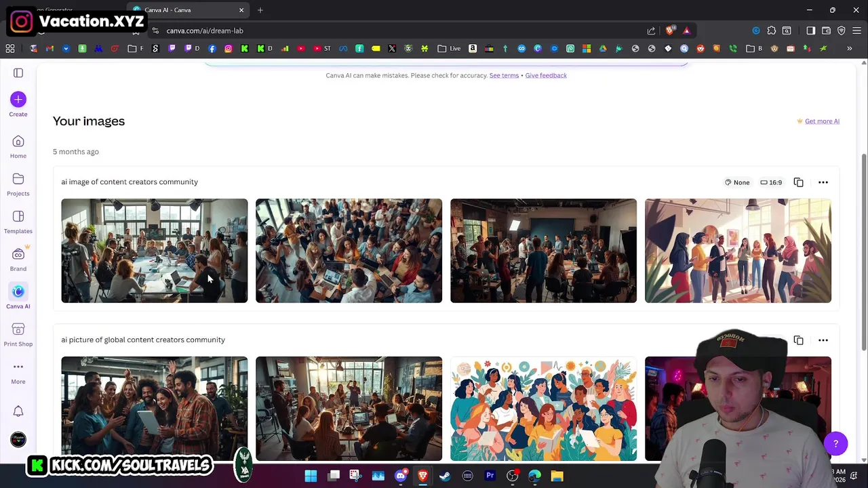Open three-dot menu for content creators row
Screen dimensions: 868x488
coord(823,182)
